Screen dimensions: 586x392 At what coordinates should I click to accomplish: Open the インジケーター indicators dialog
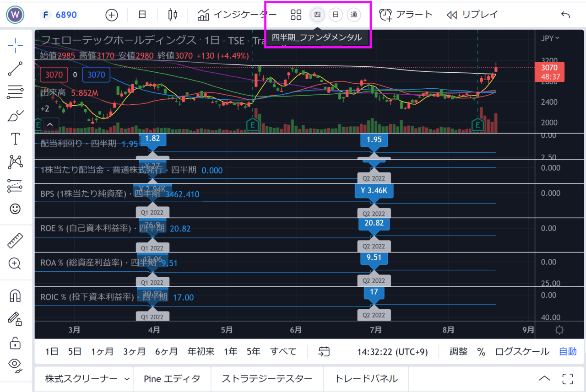pos(237,15)
